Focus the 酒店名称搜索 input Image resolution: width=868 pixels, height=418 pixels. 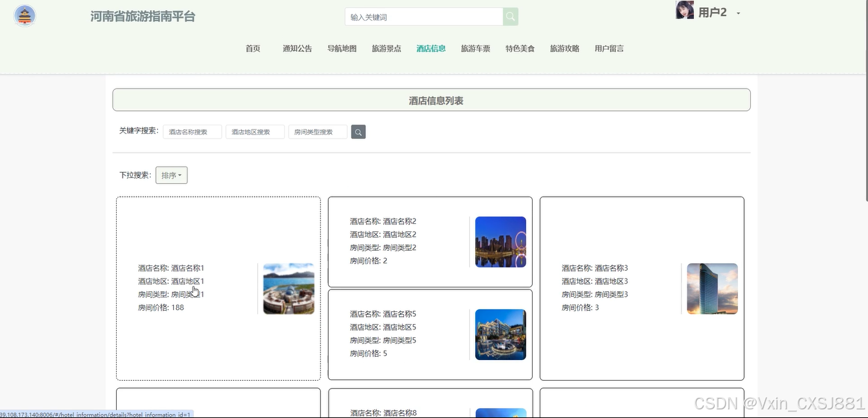pyautogui.click(x=193, y=132)
